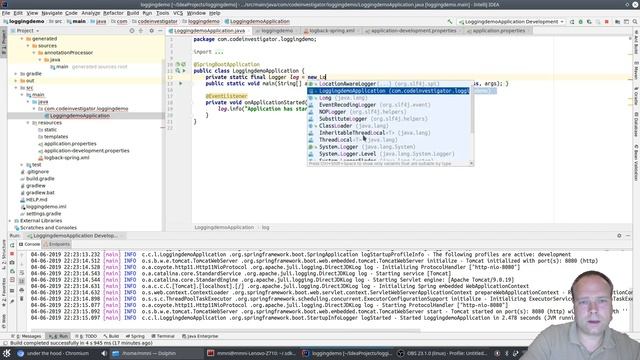Screen dimensions: 640x360
Task: Open the Analyze menu
Action: tap(91, 13)
